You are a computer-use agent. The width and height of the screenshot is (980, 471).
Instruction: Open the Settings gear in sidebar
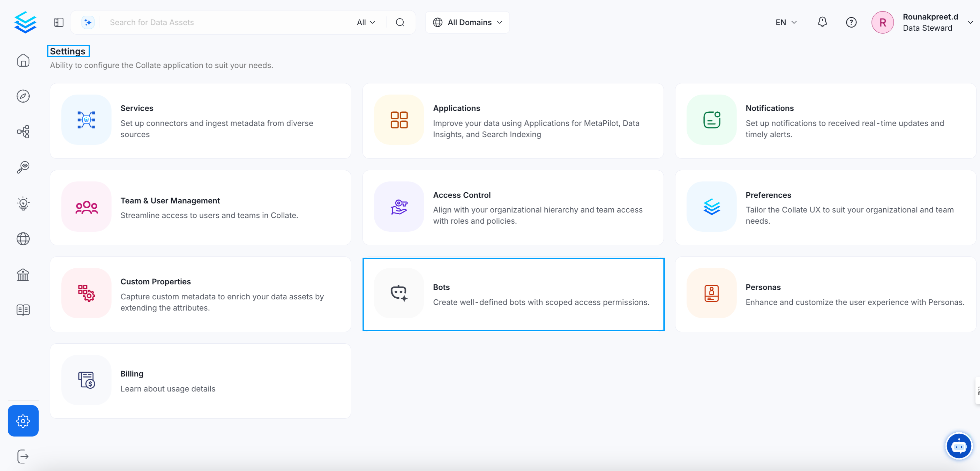click(23, 421)
